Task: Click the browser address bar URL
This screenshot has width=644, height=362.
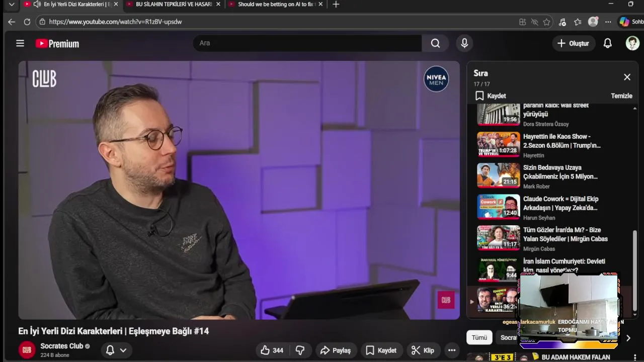Action: 115,22
